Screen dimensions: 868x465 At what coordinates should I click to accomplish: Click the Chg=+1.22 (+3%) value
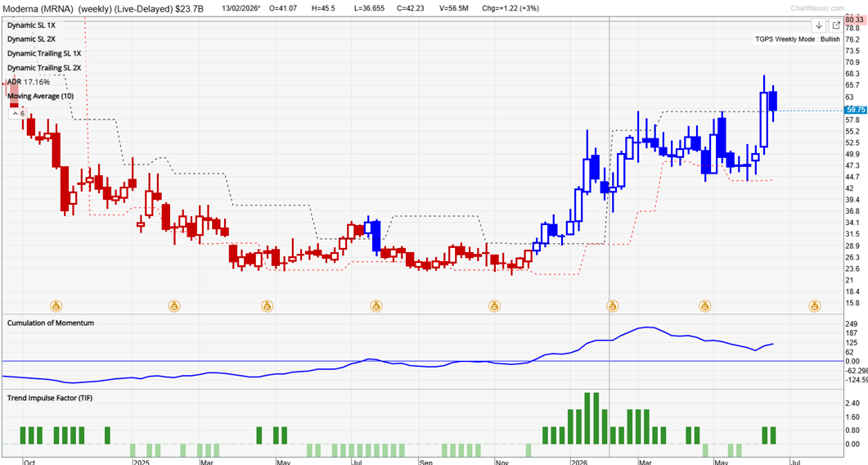pos(510,8)
